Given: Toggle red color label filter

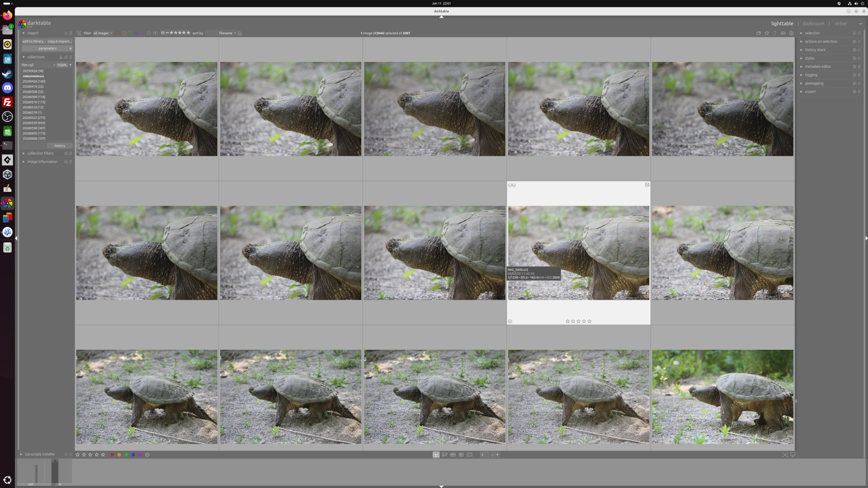Looking at the screenshot, I should coord(118,33).
